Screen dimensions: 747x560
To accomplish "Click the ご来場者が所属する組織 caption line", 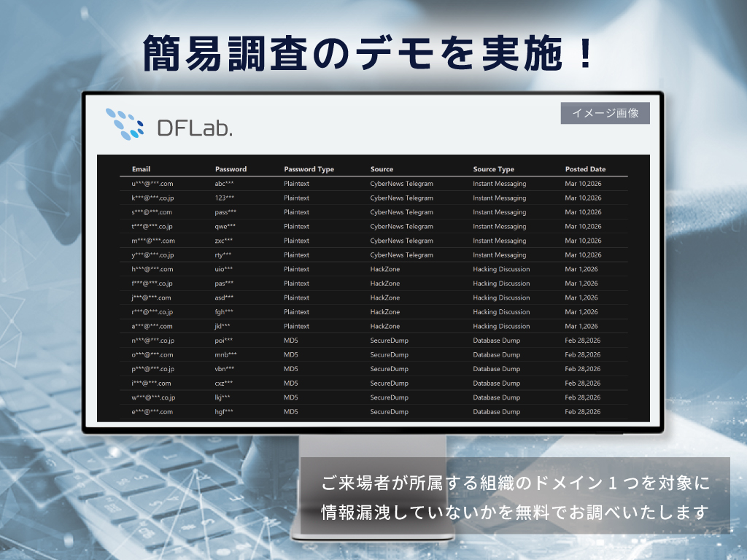I will click(x=516, y=483).
